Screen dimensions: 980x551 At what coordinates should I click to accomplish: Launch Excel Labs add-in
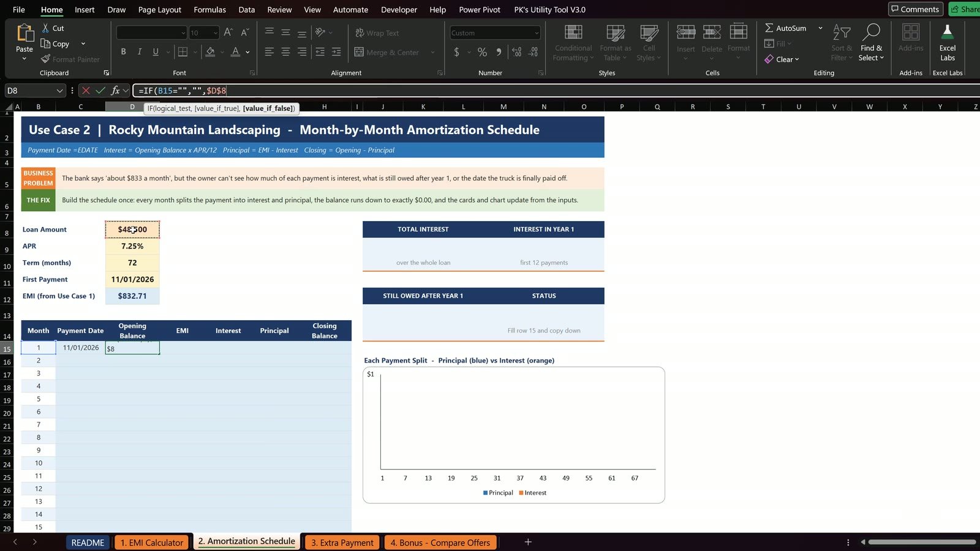pos(948,43)
